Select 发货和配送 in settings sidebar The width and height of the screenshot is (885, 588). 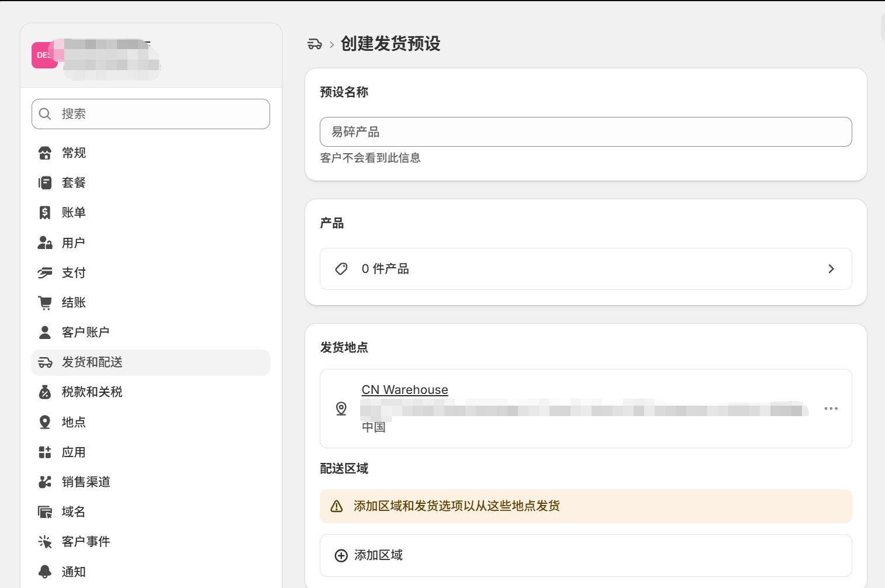point(151,362)
